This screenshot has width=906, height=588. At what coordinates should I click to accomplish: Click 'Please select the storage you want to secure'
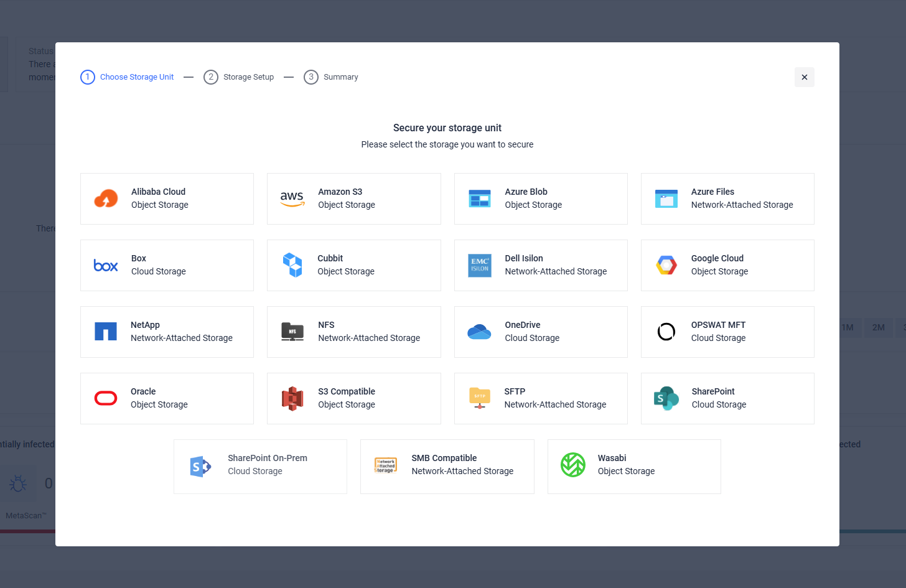447,144
